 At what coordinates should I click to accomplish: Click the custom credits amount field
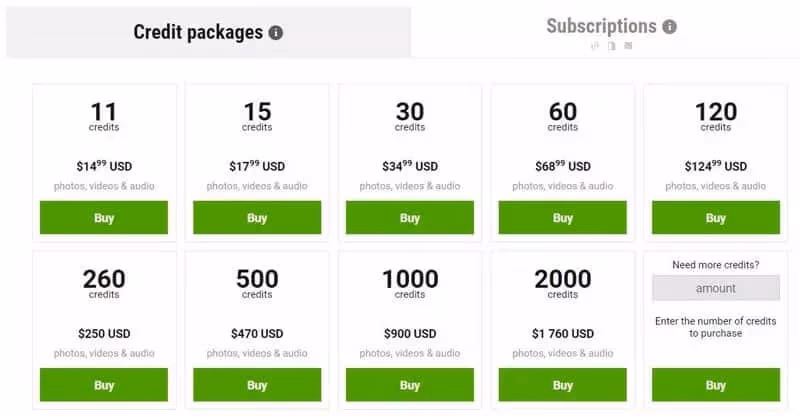716,288
